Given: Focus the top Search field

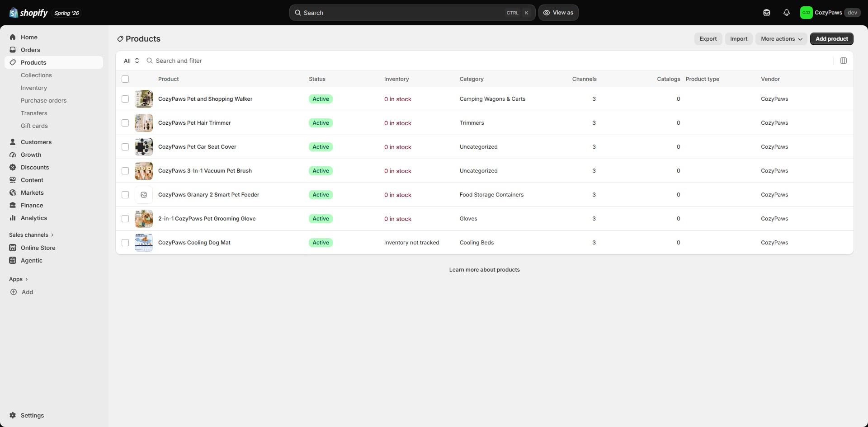Looking at the screenshot, I should pos(412,13).
